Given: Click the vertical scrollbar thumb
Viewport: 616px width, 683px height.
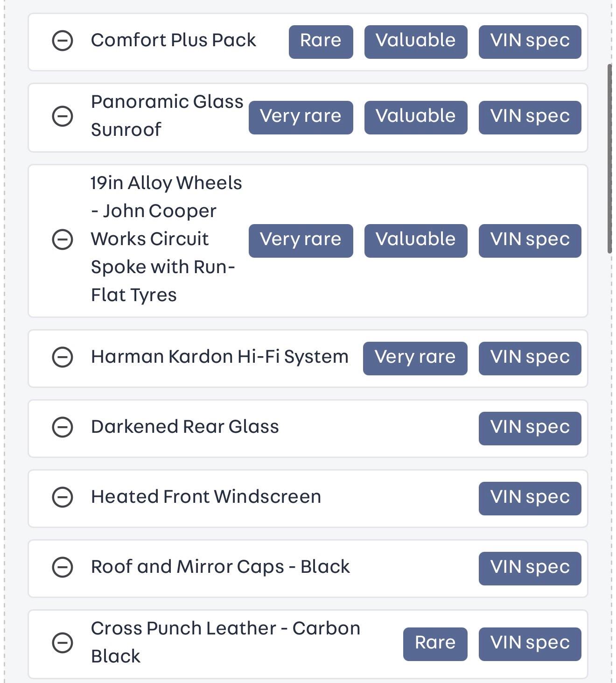Looking at the screenshot, I should [609, 159].
